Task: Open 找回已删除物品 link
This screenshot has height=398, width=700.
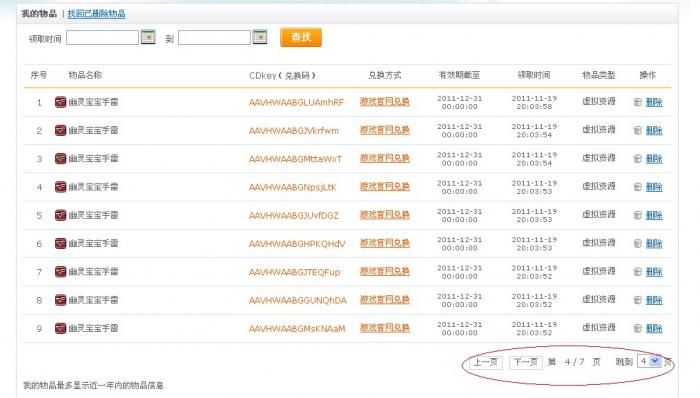Action: click(96, 13)
